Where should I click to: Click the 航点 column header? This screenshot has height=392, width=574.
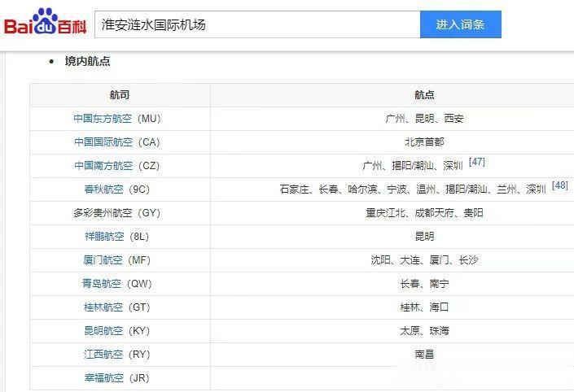click(424, 95)
